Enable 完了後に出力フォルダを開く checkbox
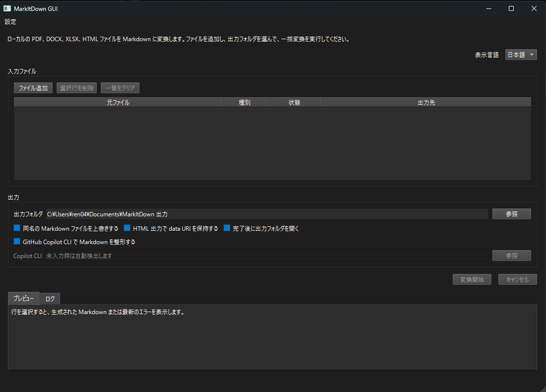The height and width of the screenshot is (392, 546). 227,228
